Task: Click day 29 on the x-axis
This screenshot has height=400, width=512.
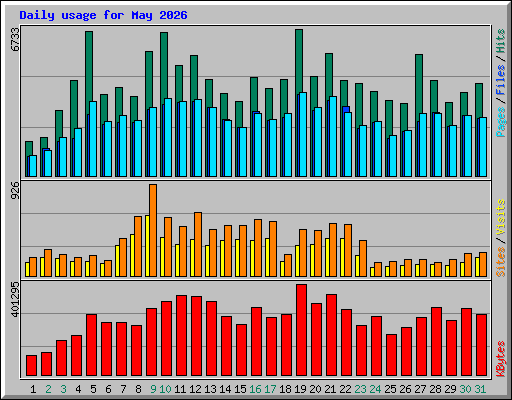Action: coord(450,389)
